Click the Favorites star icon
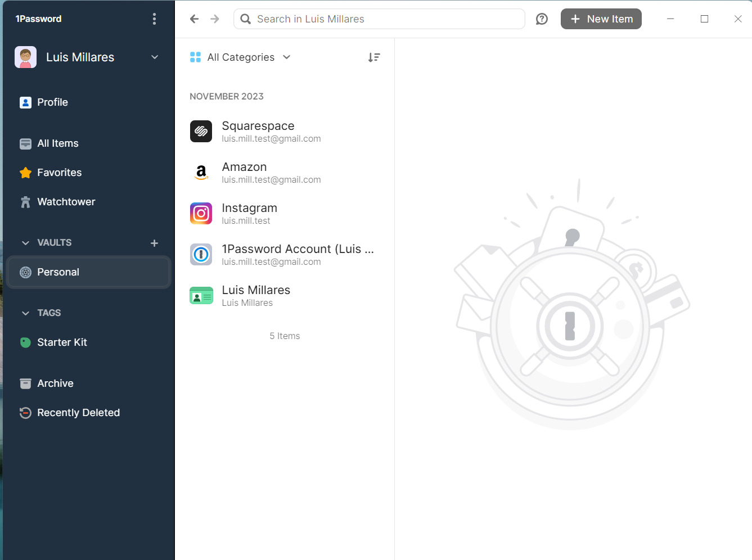The width and height of the screenshot is (752, 560). (26, 173)
